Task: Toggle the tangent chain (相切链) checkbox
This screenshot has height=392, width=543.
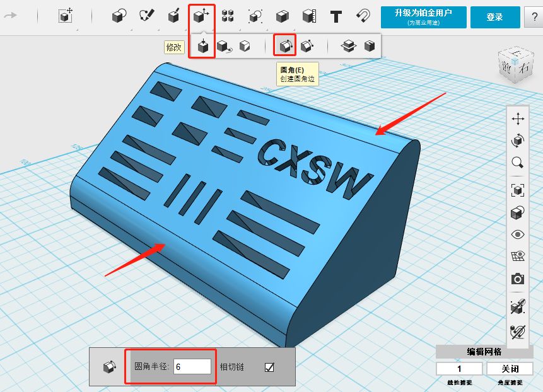Action: 269,367
